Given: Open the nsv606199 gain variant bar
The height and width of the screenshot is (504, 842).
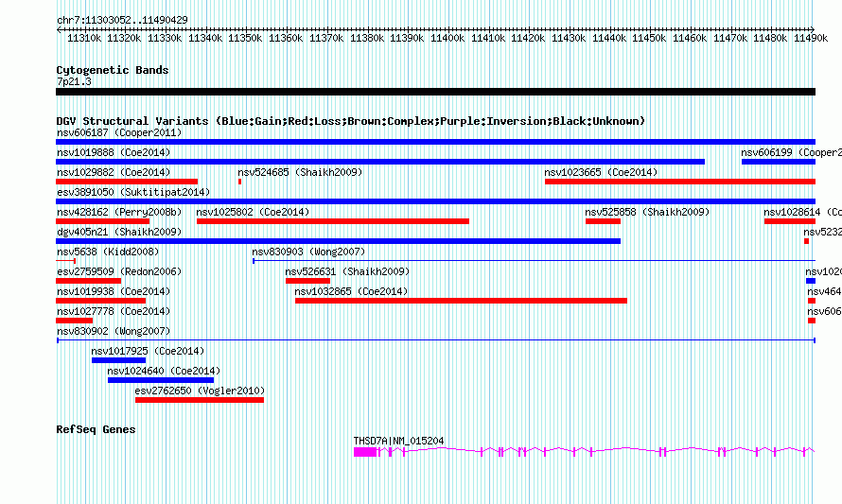Looking at the screenshot, I should pos(779,162).
